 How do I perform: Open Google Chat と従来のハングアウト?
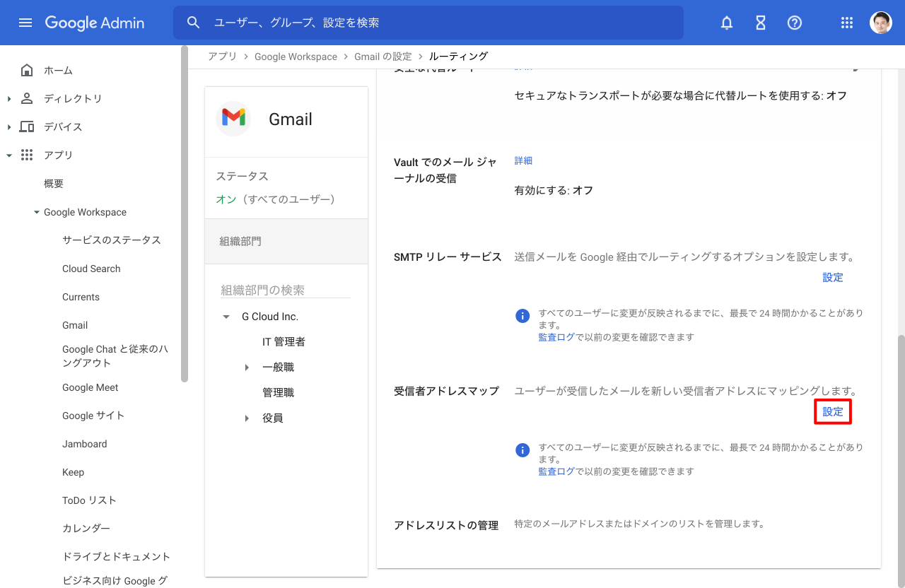click(x=115, y=355)
